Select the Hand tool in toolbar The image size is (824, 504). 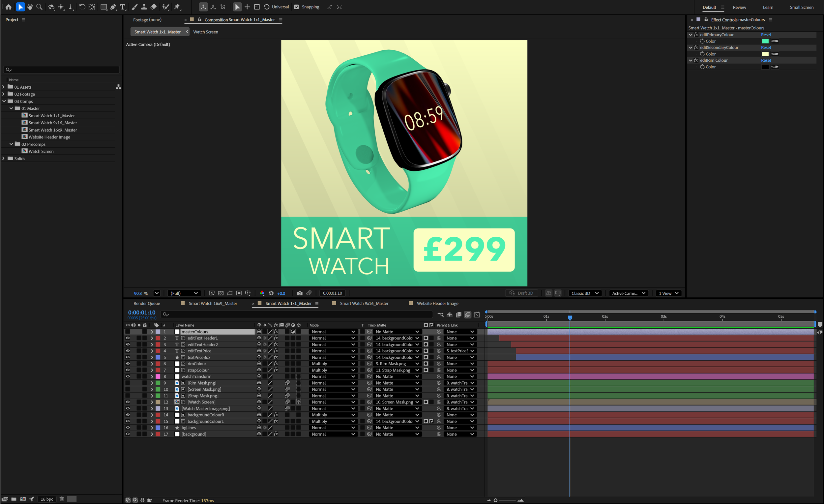30,7
